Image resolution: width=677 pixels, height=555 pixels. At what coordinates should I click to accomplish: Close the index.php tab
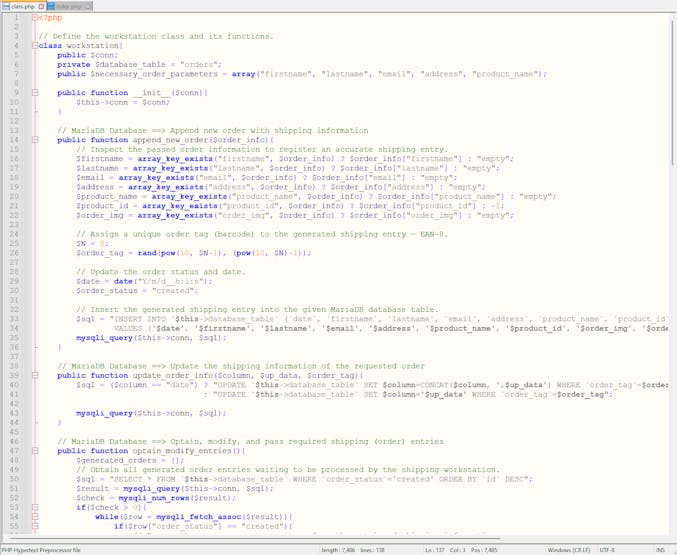click(88, 6)
